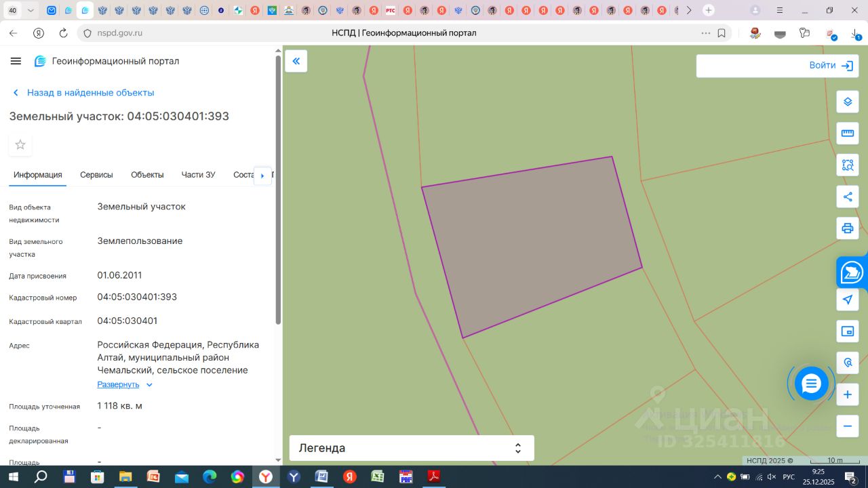Switch to the Объекты tab
The image size is (868, 488).
(147, 175)
